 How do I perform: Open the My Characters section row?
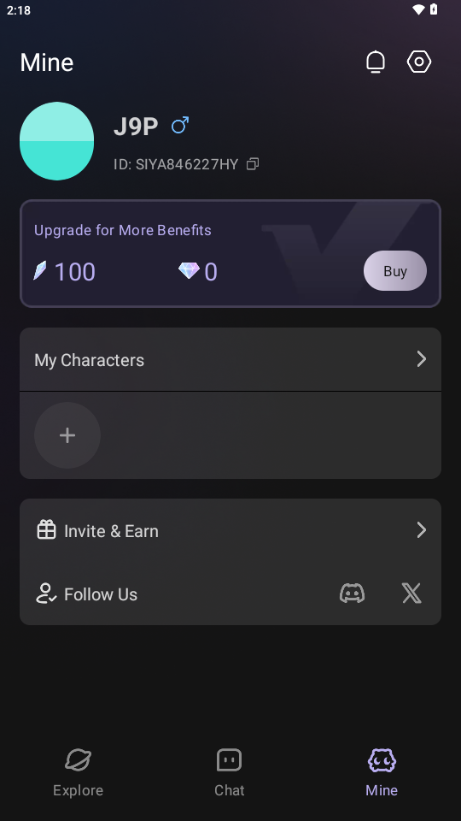click(x=230, y=360)
